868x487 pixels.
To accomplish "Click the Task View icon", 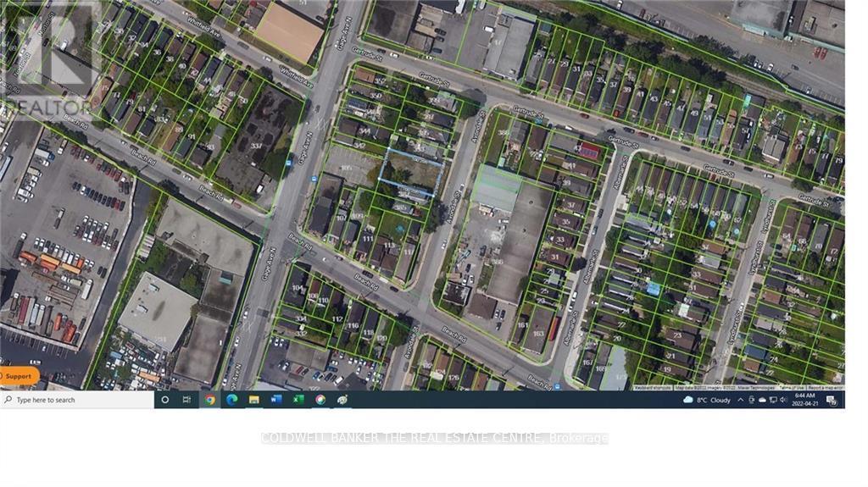I will pyautogui.click(x=186, y=400).
